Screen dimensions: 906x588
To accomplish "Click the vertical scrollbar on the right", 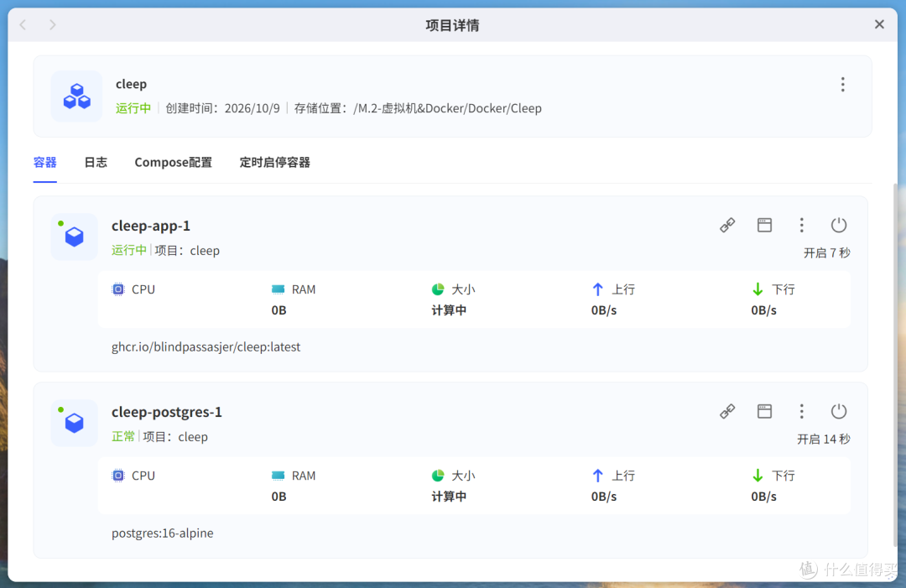I will pyautogui.click(x=896, y=364).
